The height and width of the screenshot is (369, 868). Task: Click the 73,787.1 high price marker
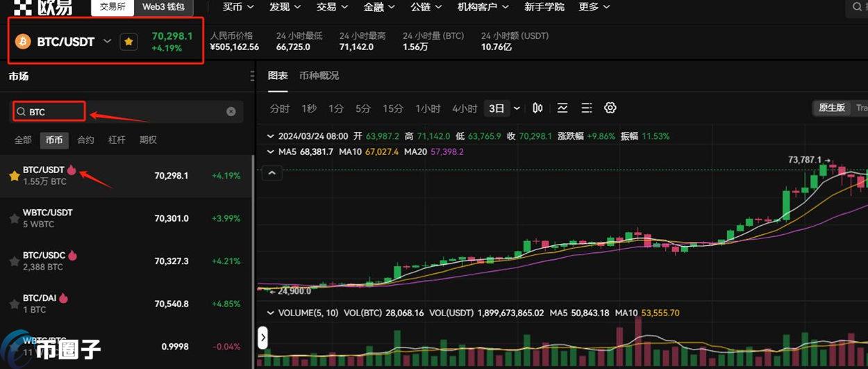point(805,159)
